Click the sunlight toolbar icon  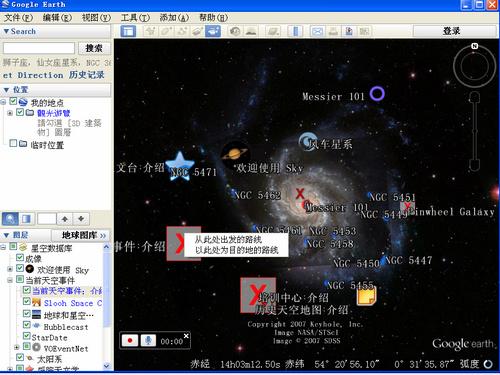click(x=251, y=31)
